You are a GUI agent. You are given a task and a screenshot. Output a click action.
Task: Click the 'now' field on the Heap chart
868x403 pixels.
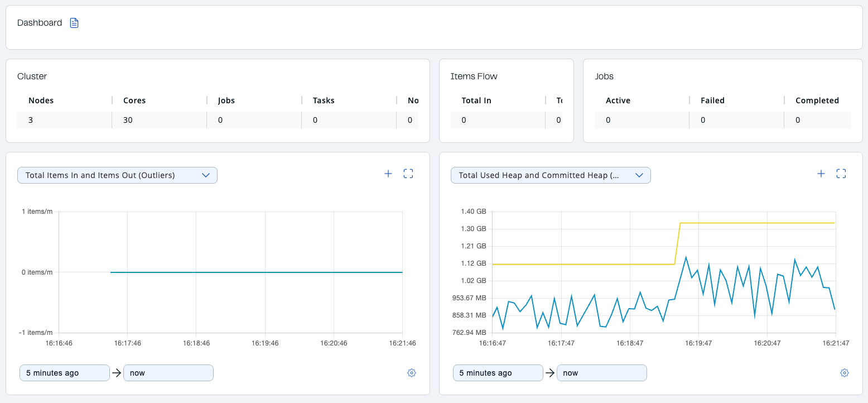click(x=602, y=372)
